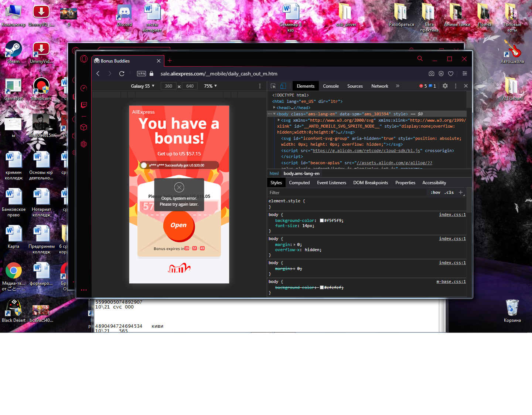Screen dimensions: 532x415
Task: Open the Galaxy S5 device dropdown
Action: (x=143, y=86)
